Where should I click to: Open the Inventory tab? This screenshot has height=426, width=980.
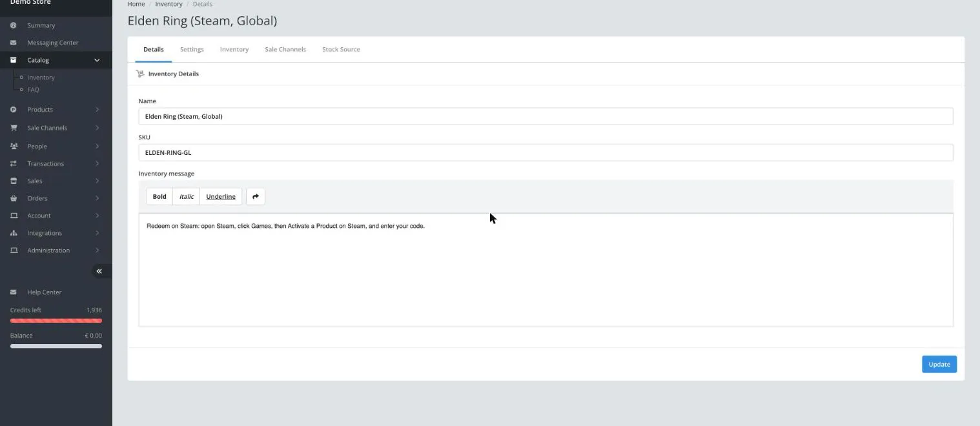pos(234,49)
